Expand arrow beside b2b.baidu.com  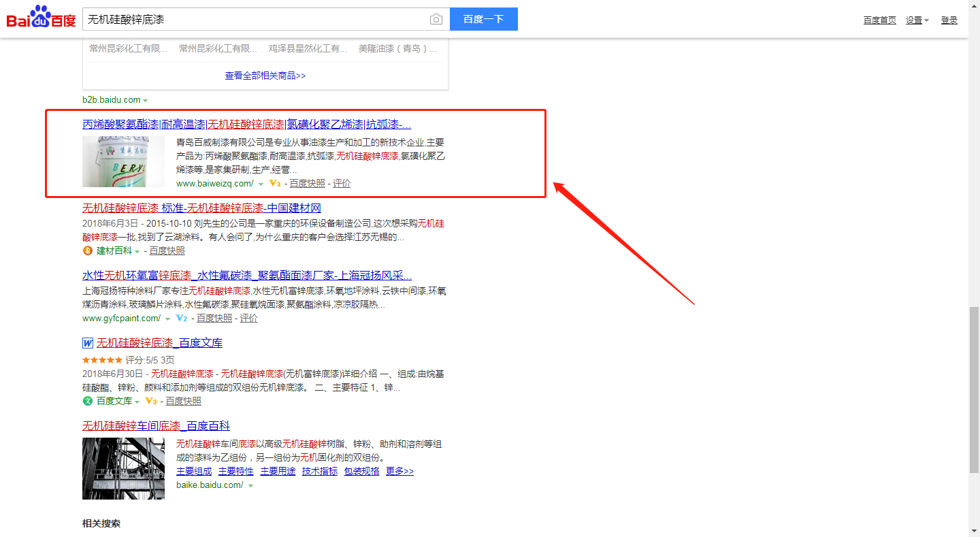coord(146,100)
